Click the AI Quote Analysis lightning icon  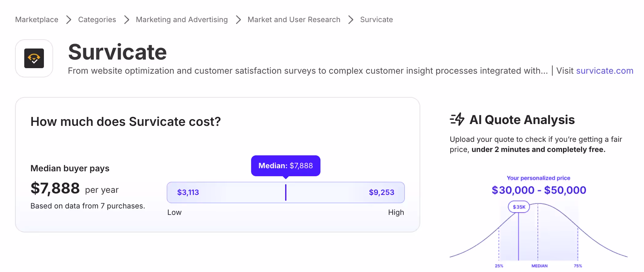[457, 119]
